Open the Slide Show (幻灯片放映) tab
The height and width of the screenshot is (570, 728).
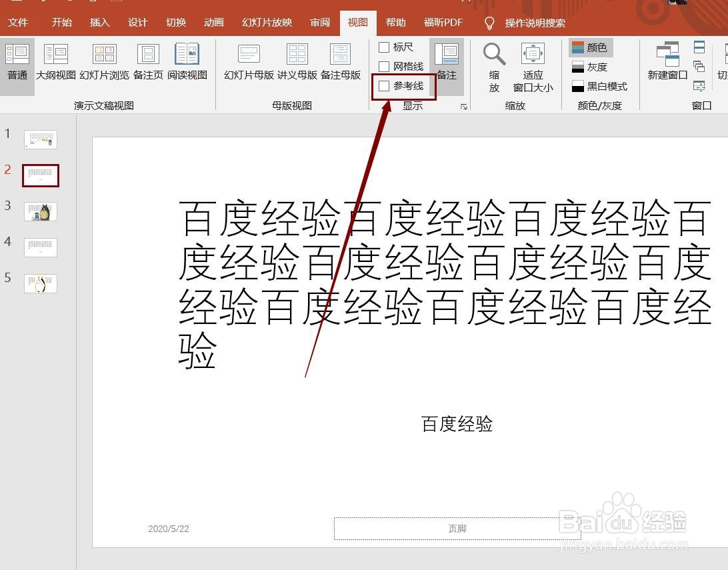[267, 22]
